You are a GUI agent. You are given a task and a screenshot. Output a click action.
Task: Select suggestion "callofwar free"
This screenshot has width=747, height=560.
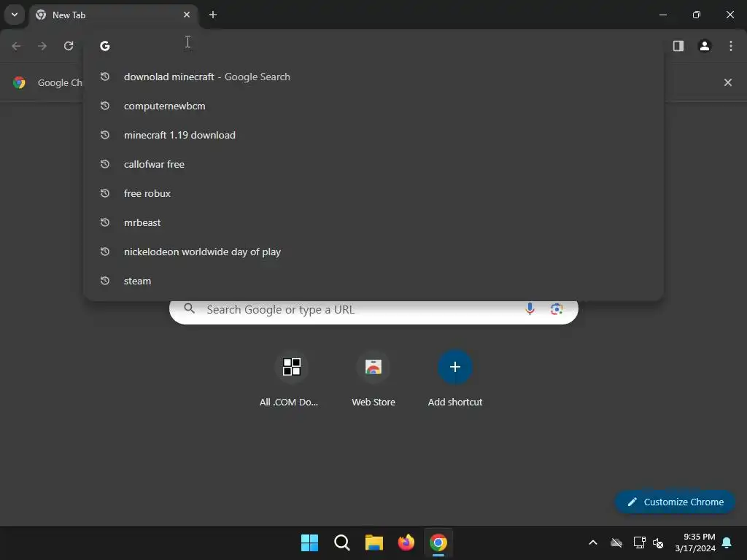pos(373,164)
